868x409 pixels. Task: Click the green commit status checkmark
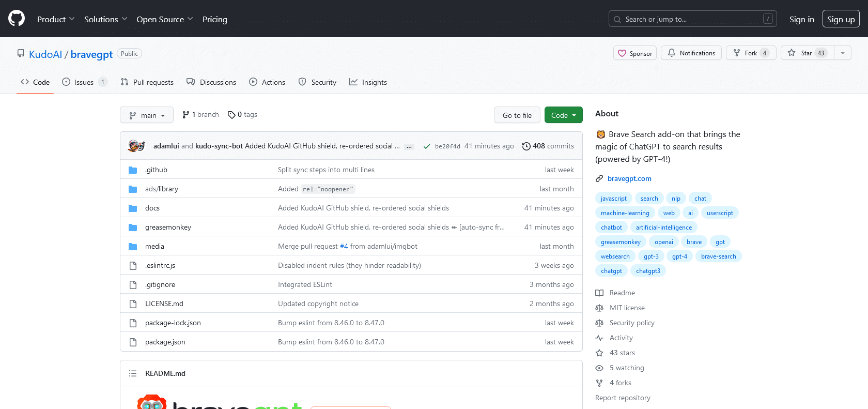427,146
